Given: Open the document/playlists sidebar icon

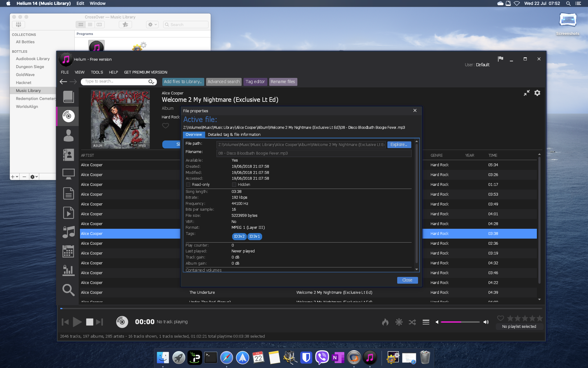Looking at the screenshot, I should (68, 194).
